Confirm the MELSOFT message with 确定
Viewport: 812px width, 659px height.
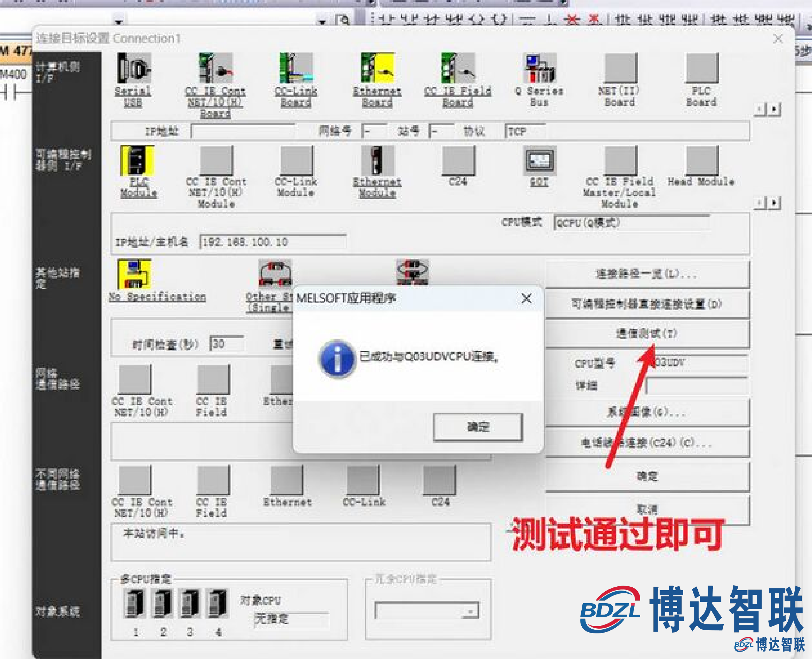[478, 427]
